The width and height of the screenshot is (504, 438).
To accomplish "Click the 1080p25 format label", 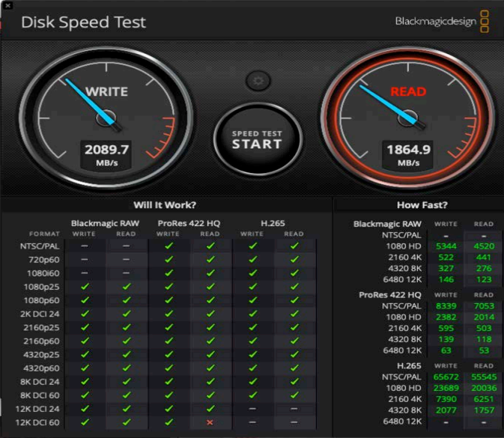I will pos(42,287).
